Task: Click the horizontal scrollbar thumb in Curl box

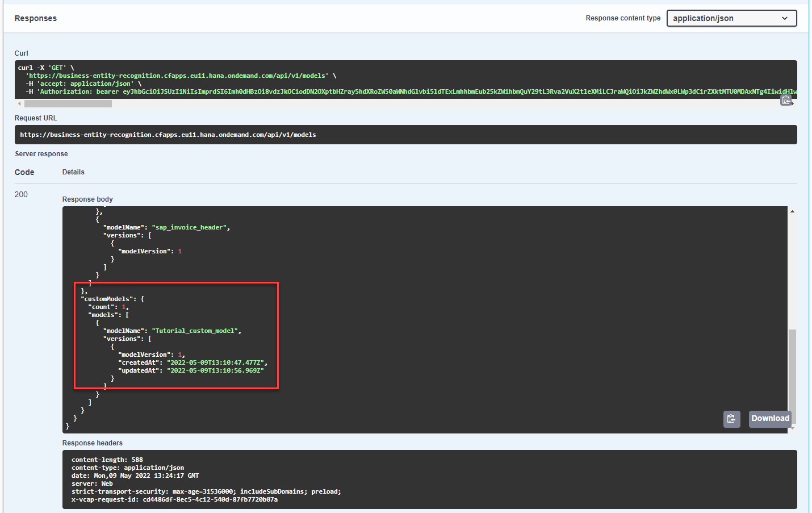Action: click(x=68, y=104)
